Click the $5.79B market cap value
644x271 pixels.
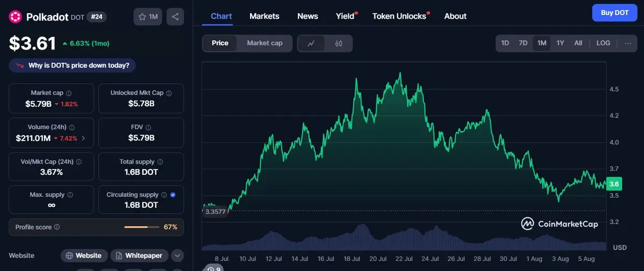[39, 104]
